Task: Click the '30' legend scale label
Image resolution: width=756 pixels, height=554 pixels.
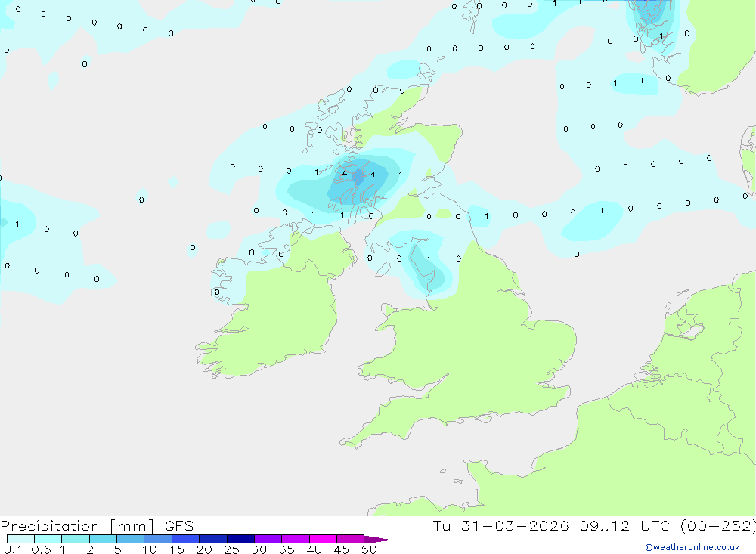Action: click(x=259, y=549)
